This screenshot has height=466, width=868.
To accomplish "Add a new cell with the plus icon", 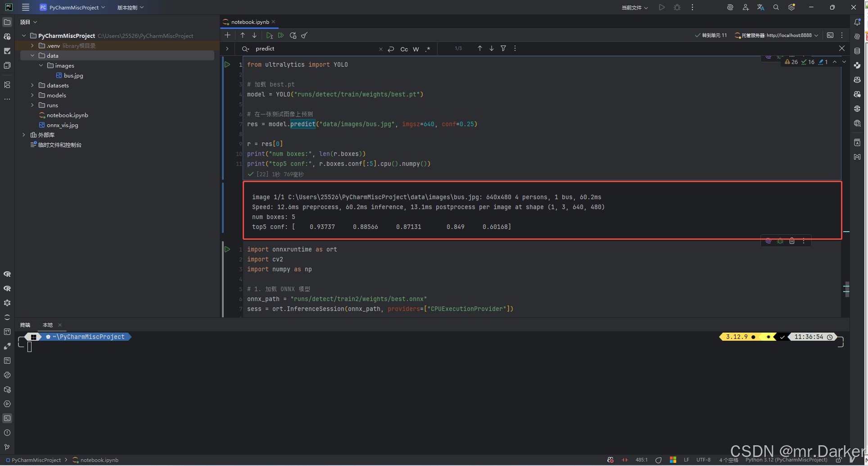I will click(x=227, y=35).
